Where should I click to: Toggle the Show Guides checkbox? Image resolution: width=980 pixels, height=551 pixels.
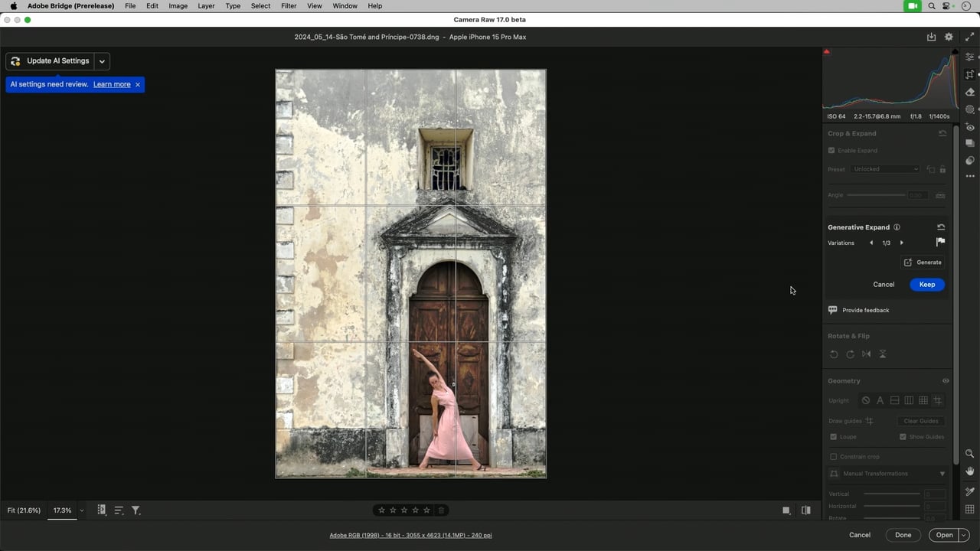(903, 437)
